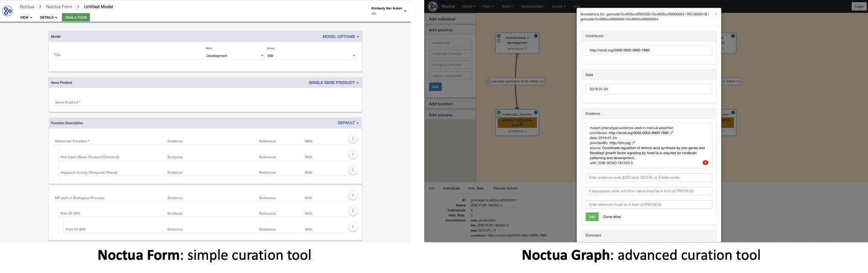This screenshot has width=868, height=273.
Task: Open the Help menu in Noctua Graph
Action: pos(577,6)
